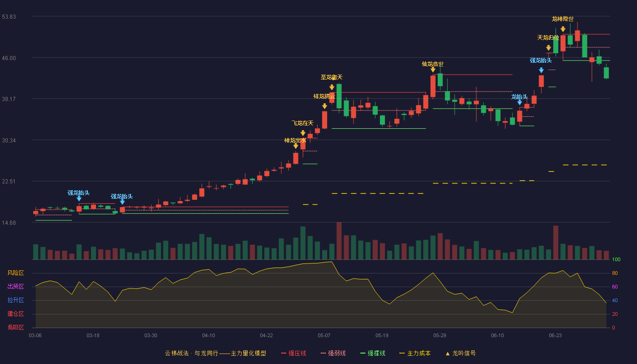This screenshot has width=637, height=364.
Task: Click the blue 40 indicator scale value
Action: pos(615,300)
